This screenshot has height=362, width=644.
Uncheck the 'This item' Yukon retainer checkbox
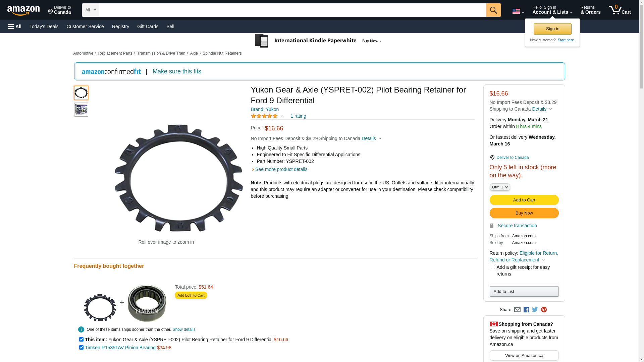click(81, 340)
